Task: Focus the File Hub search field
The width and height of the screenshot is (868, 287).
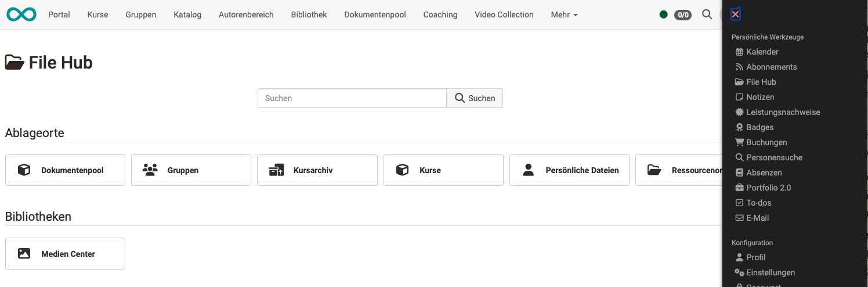Action: [352, 98]
